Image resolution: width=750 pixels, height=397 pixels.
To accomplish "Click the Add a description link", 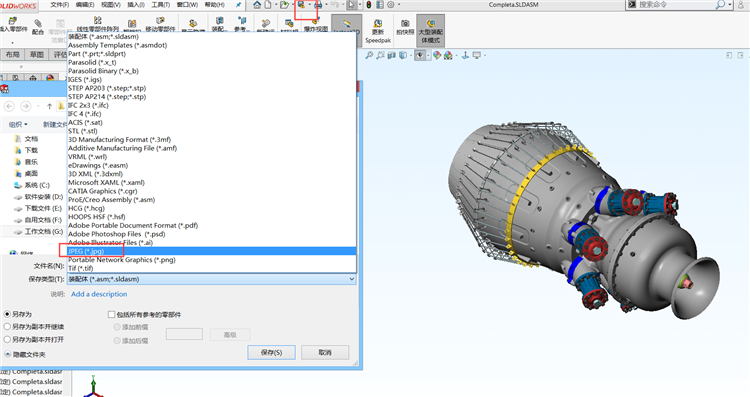I will (99, 294).
